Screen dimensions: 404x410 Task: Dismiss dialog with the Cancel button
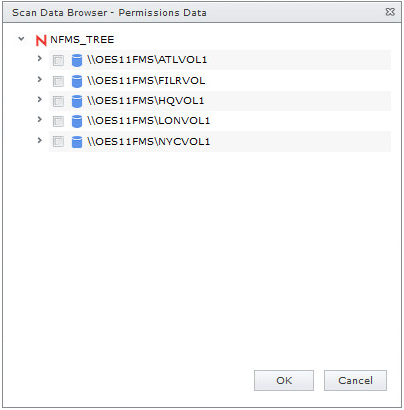(355, 380)
